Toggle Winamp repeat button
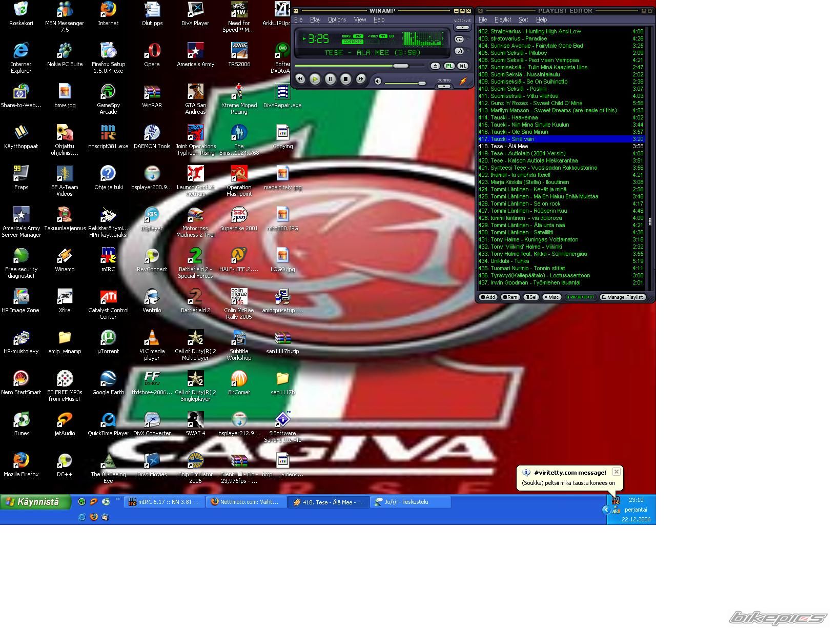The width and height of the screenshot is (840, 630). coord(459,39)
